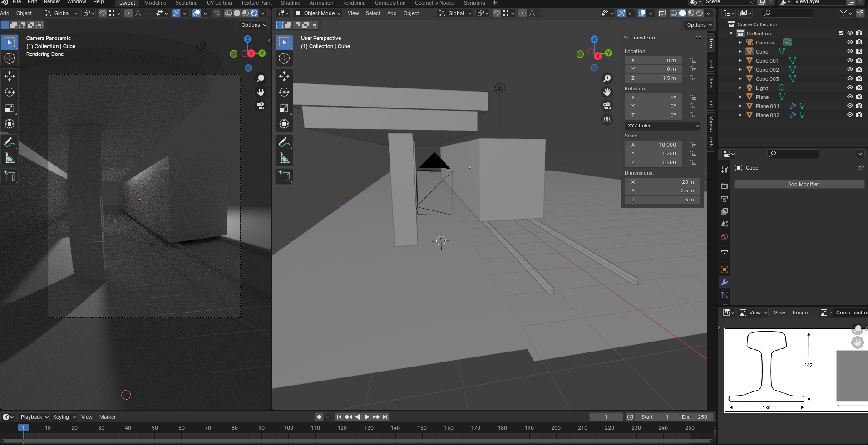
Task: Open the Modifiers wrench properties tab
Action: (x=725, y=282)
